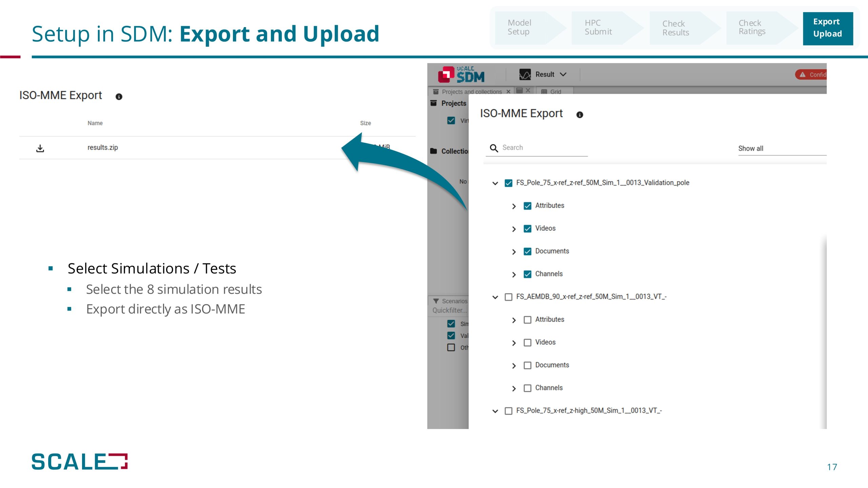Click the search magnifier icon
Screen dimensions: 868x488
494,148
